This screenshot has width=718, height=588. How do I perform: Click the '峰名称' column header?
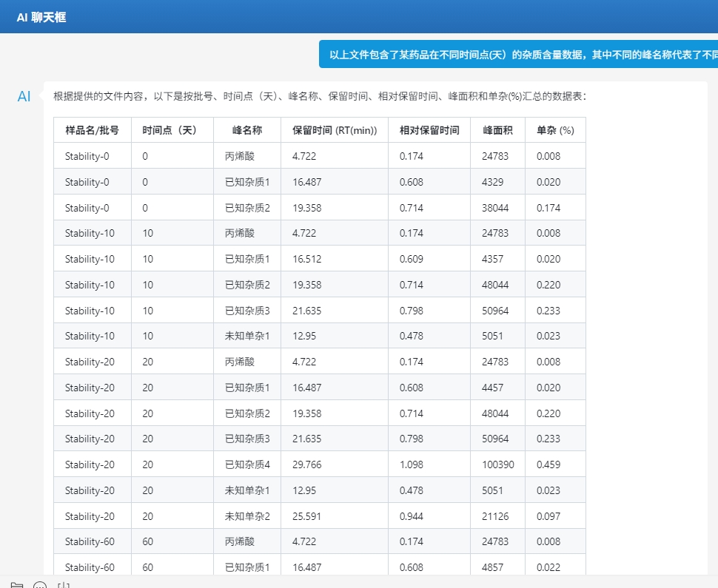pos(247,130)
